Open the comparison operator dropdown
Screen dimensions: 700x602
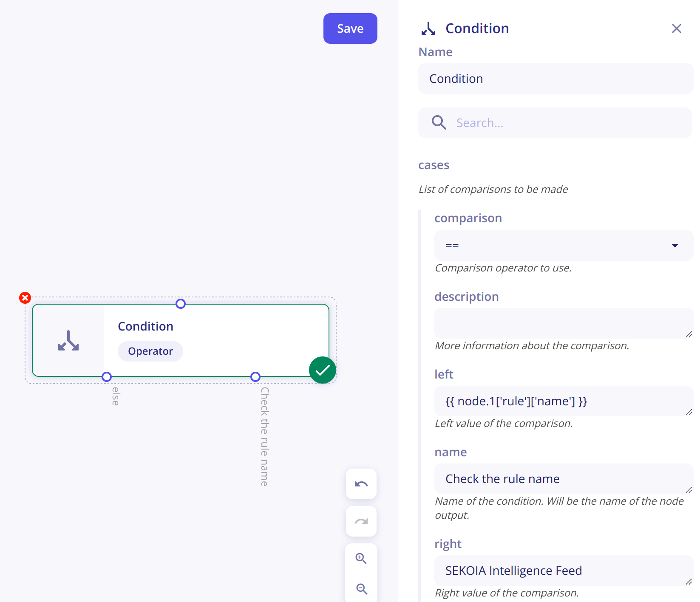tap(564, 246)
